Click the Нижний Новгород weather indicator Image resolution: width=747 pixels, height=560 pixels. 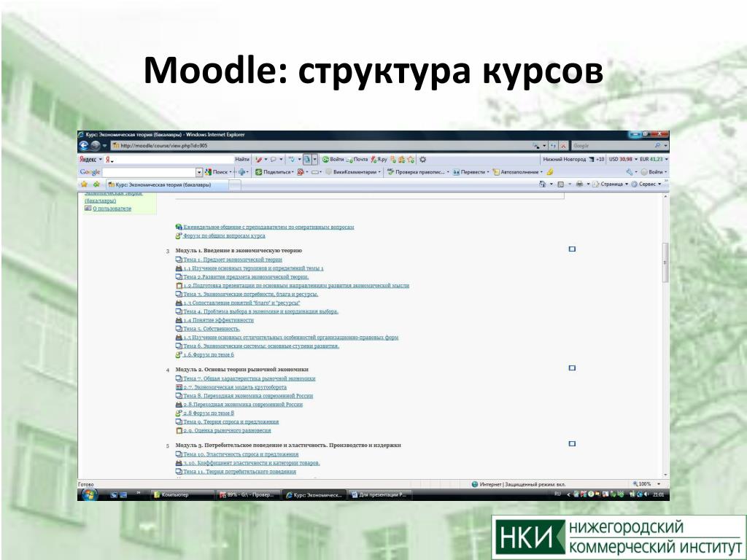573,160
